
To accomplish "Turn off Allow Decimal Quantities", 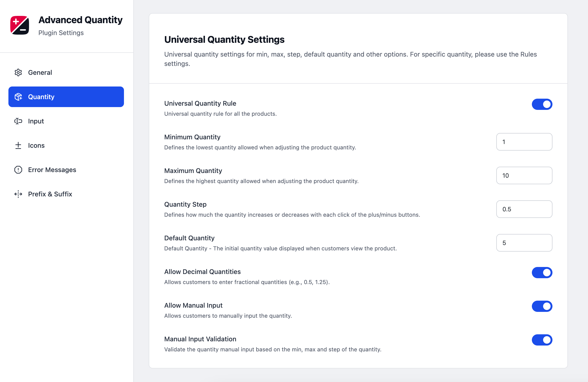I will (542, 273).
